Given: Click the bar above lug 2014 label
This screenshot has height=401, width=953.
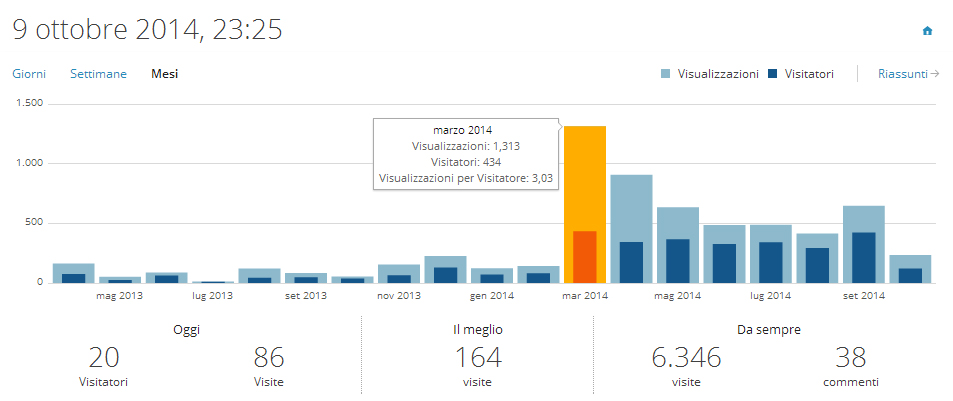Looking at the screenshot, I should coord(770,255).
